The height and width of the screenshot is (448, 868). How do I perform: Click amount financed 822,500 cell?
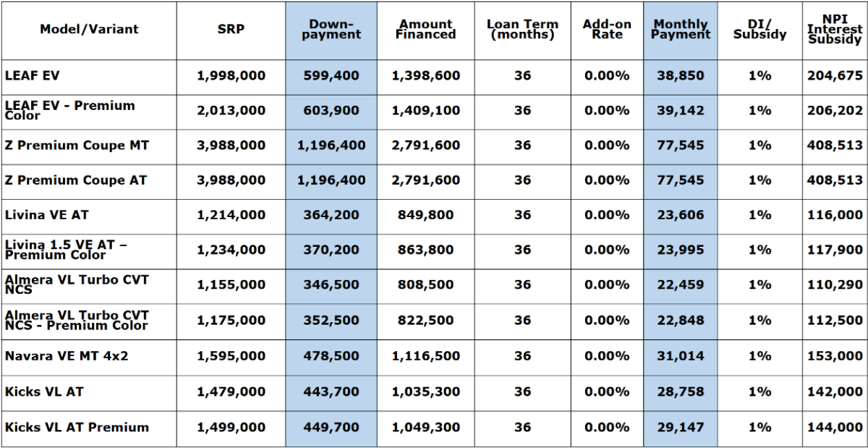[x=425, y=320]
